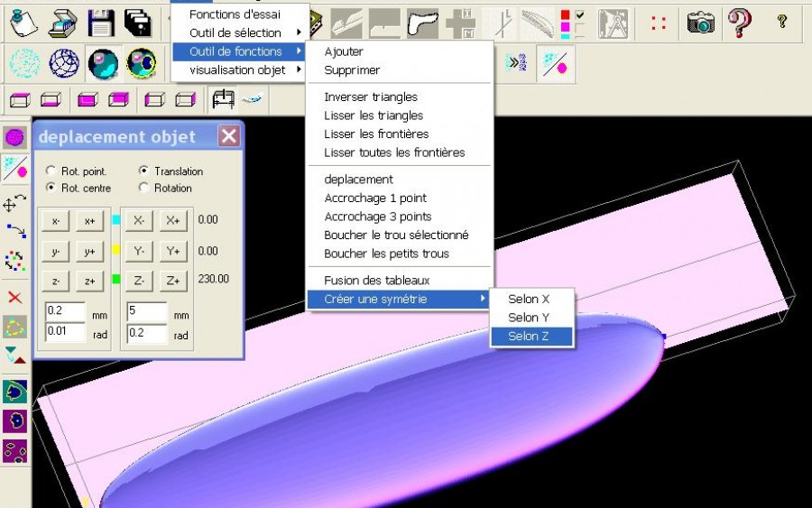Select Accrochage 3 points
Screen dimensions: 812x508
click(x=377, y=217)
